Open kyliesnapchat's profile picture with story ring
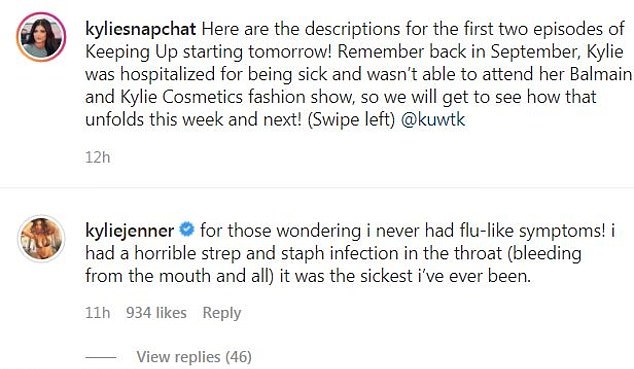The height and width of the screenshot is (369, 634). [x=41, y=37]
